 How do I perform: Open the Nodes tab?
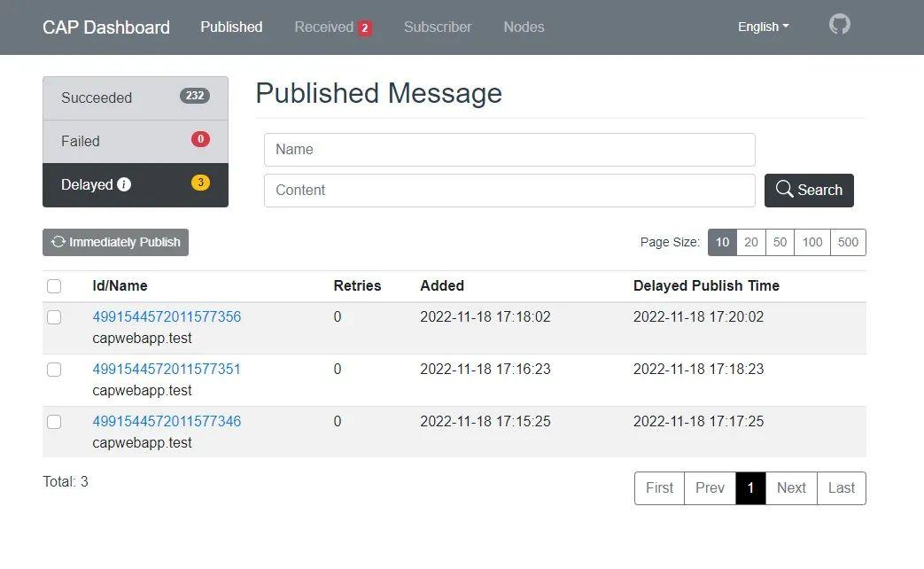click(524, 27)
